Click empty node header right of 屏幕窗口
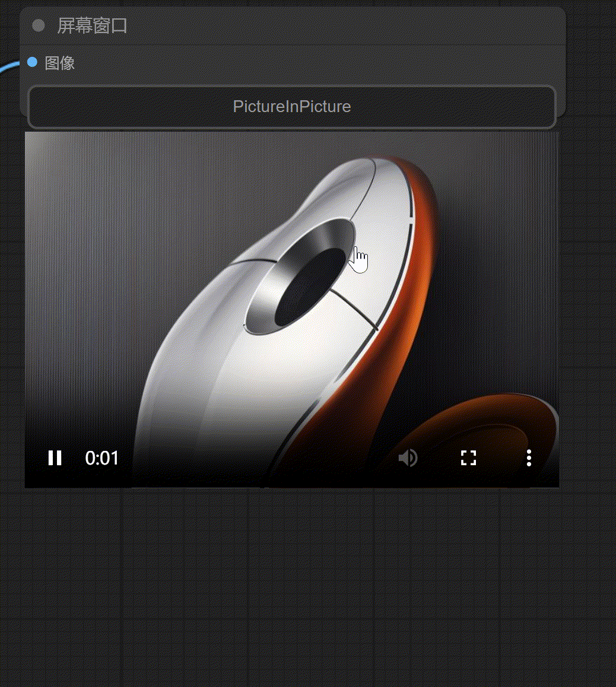616x687 pixels. point(356,26)
